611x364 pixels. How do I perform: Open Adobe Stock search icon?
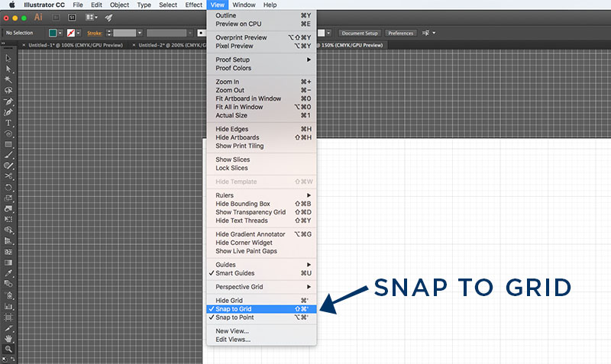72,18
